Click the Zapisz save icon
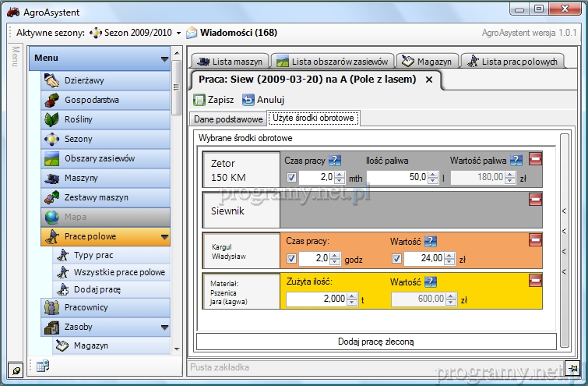 tap(199, 100)
